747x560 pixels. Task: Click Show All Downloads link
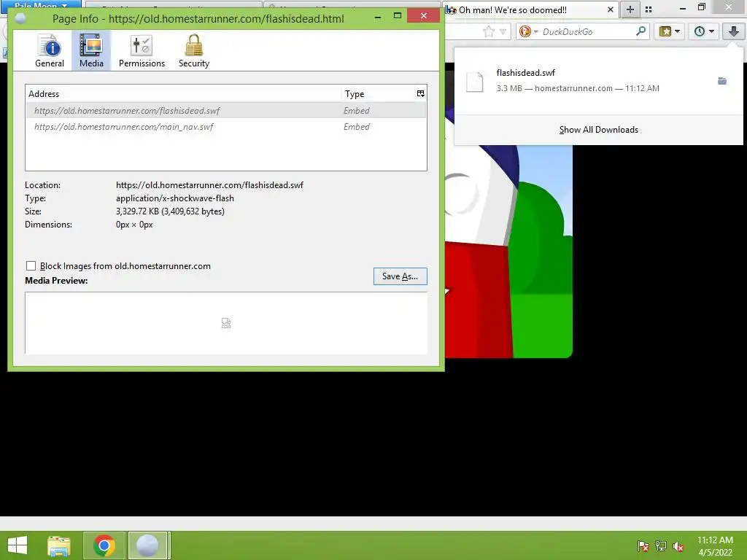coord(598,130)
